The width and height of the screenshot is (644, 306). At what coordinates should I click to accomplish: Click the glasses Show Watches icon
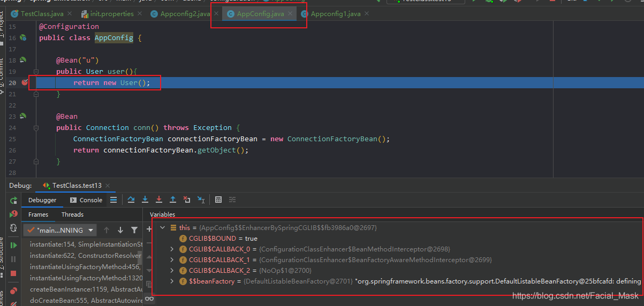point(149,299)
